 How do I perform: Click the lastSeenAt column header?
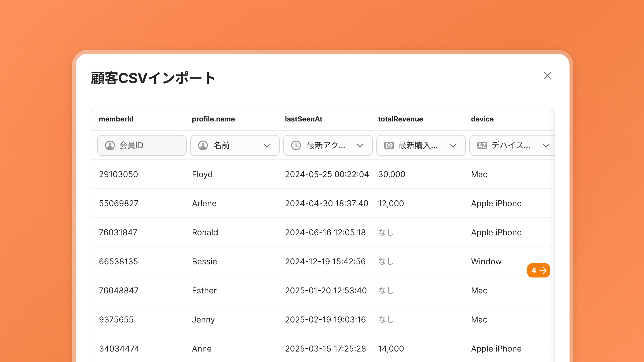tap(303, 119)
